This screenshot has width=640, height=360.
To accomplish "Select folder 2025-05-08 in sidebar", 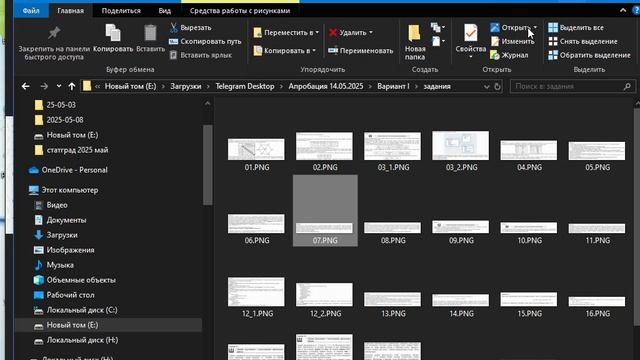I will coord(64,120).
